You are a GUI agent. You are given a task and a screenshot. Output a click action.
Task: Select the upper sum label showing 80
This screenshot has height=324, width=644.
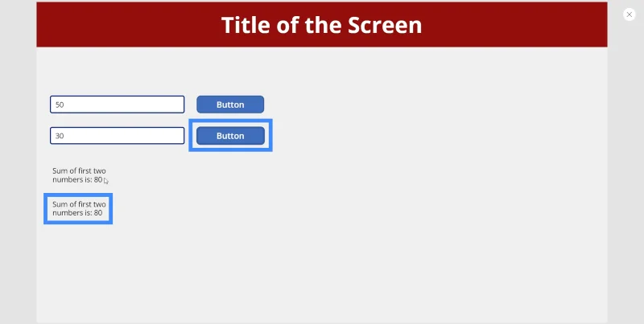click(79, 175)
